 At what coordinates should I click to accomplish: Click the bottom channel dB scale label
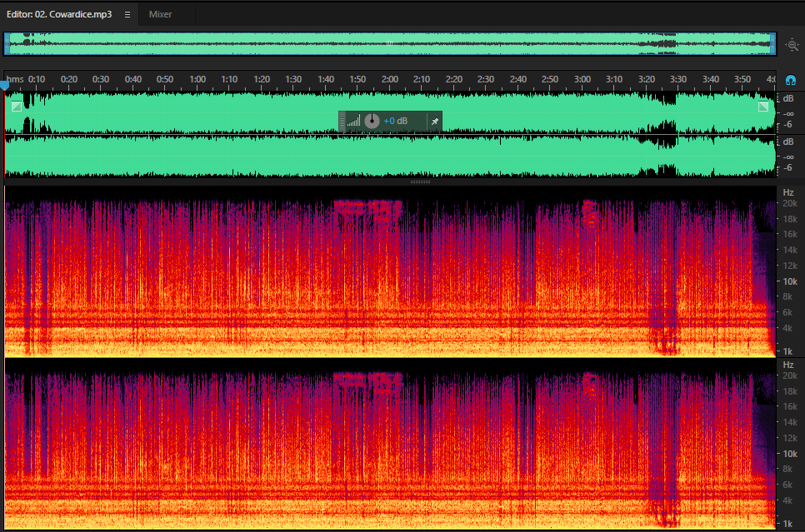788,142
